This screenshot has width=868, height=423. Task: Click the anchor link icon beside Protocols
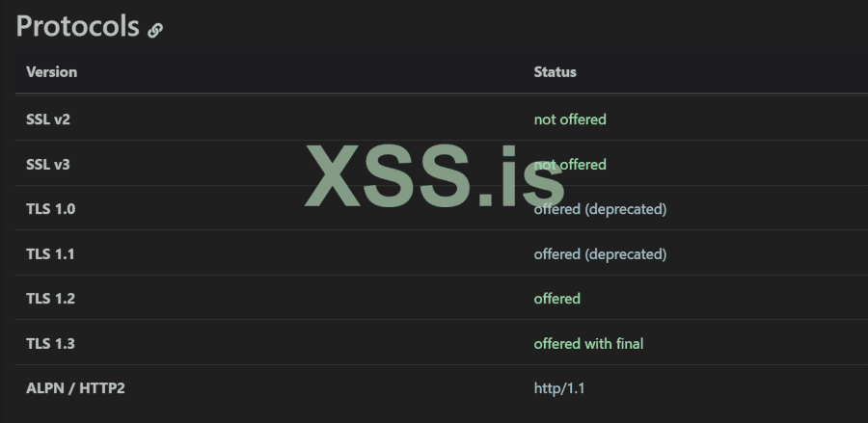point(155,30)
